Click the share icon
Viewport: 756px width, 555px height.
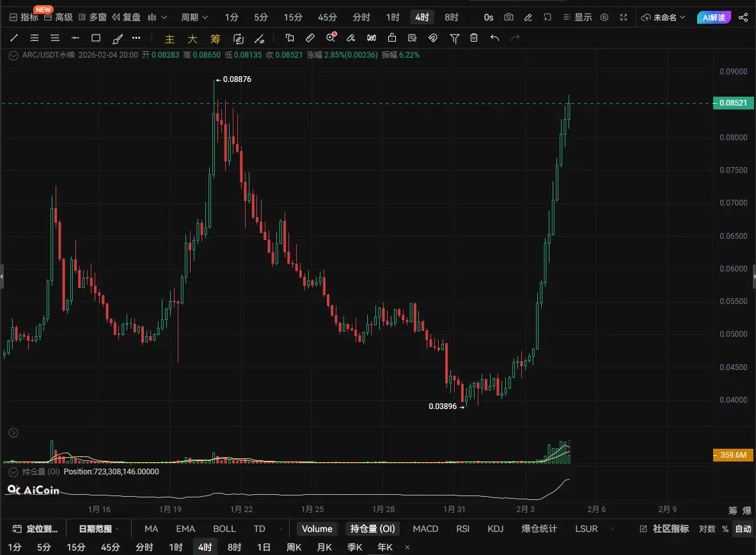(743, 17)
